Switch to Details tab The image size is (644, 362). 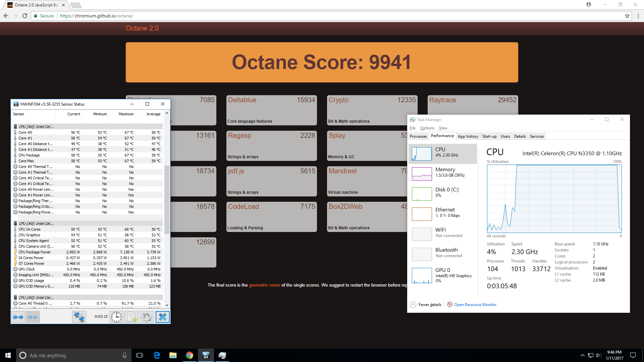[520, 136]
